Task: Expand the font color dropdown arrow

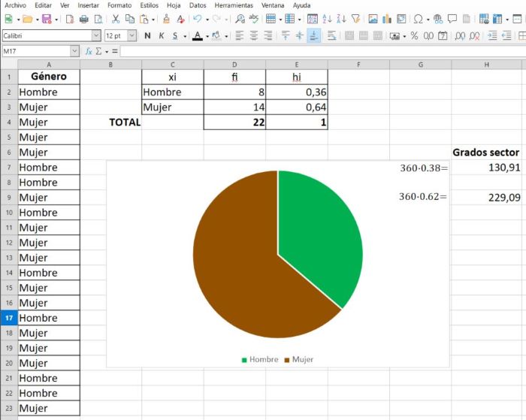Action: tap(207, 36)
